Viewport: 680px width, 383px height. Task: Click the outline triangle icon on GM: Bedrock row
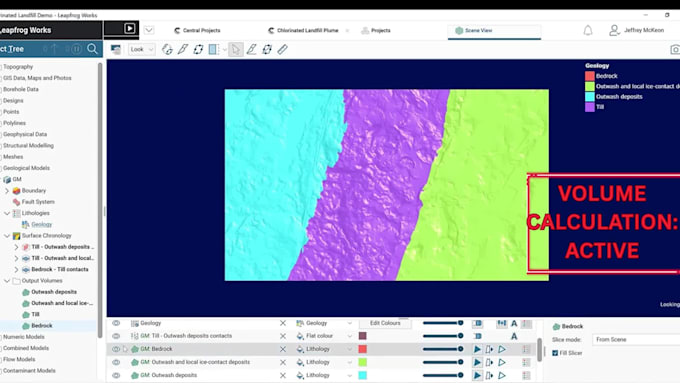click(x=502, y=349)
